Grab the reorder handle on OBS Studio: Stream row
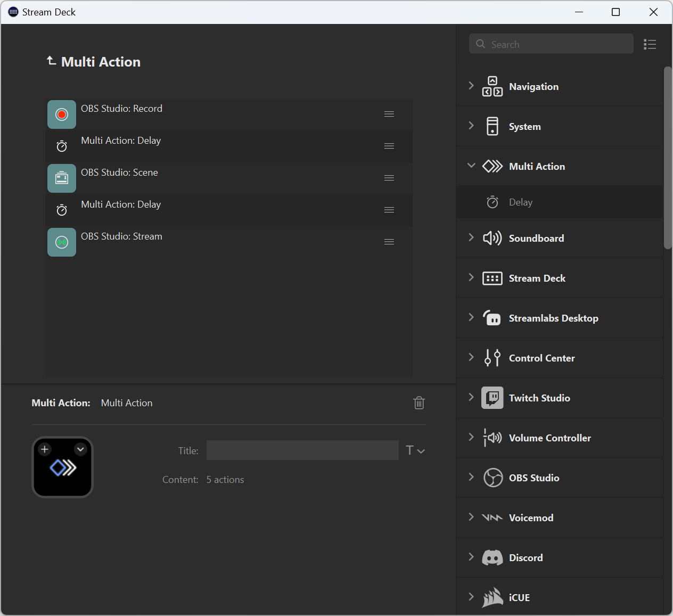The height and width of the screenshot is (616, 673). tap(389, 242)
